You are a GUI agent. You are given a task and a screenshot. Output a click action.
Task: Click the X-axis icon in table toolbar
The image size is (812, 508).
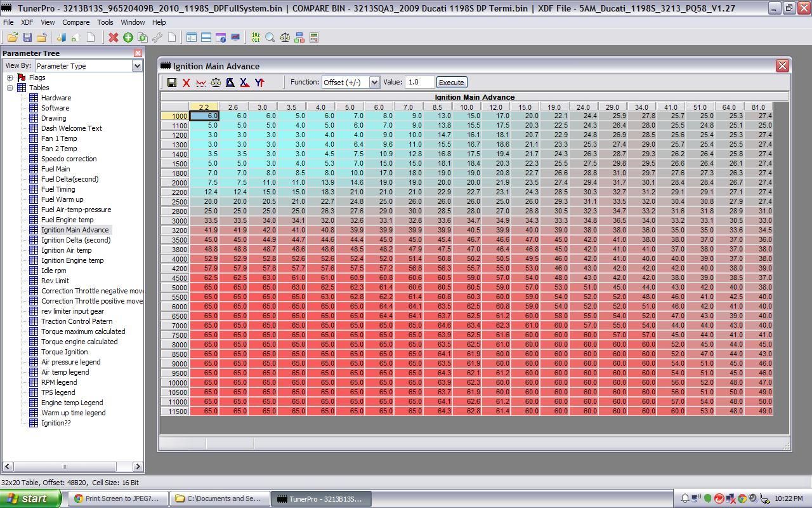click(x=245, y=83)
